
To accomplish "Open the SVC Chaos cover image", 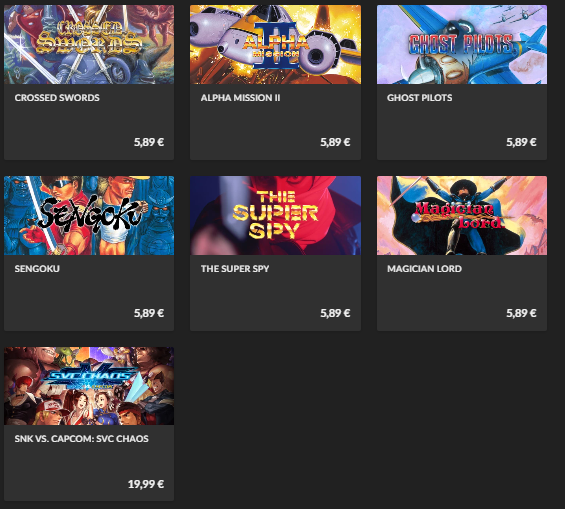I will coord(89,386).
